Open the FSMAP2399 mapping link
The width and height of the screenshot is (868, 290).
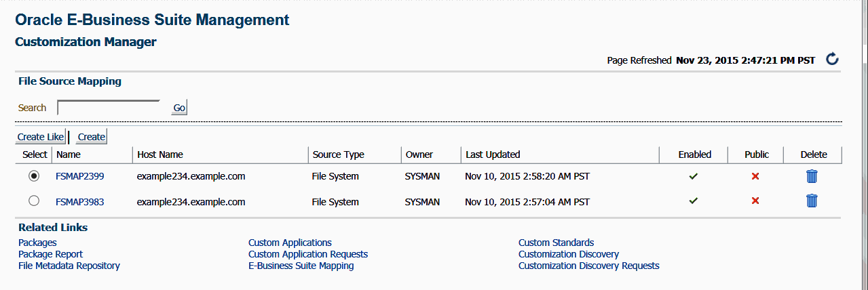point(80,176)
